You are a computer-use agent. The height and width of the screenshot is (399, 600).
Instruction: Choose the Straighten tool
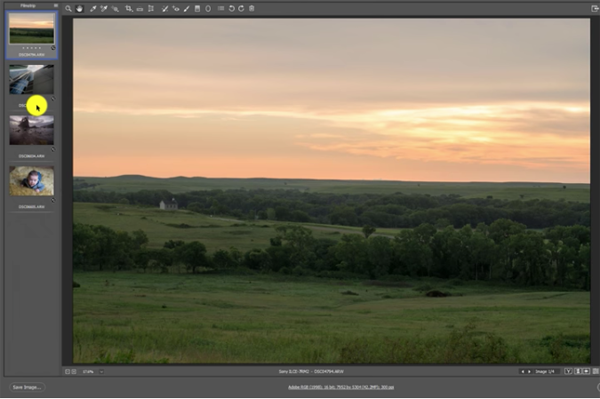(x=140, y=9)
